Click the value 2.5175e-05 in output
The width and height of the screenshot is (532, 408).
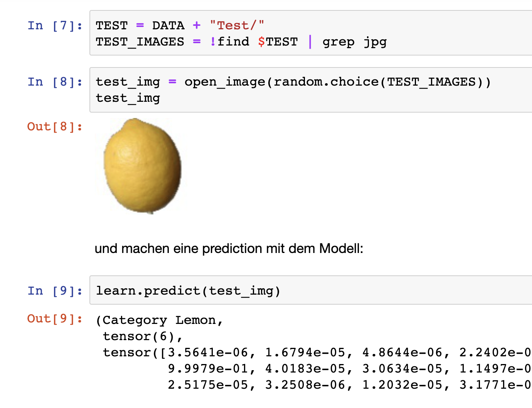pyautogui.click(x=208, y=385)
